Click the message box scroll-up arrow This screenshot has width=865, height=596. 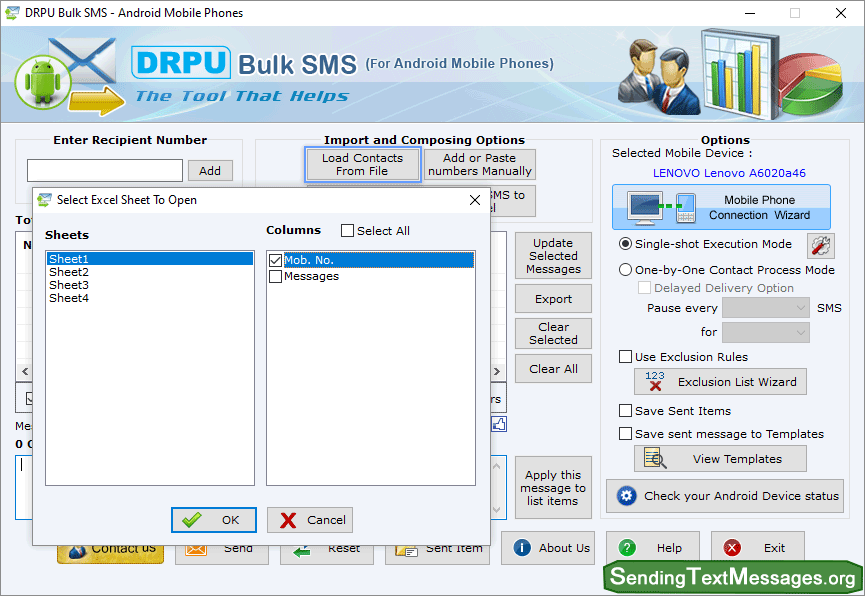point(496,467)
